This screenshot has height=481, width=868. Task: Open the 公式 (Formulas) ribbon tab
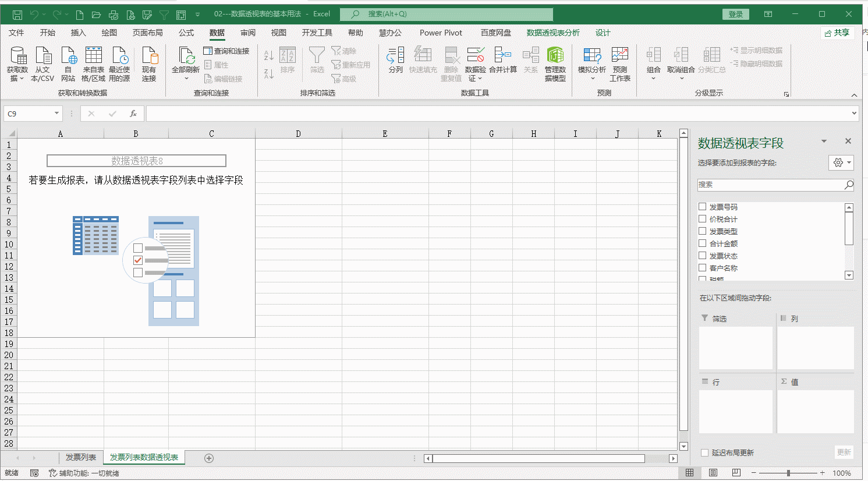click(186, 33)
